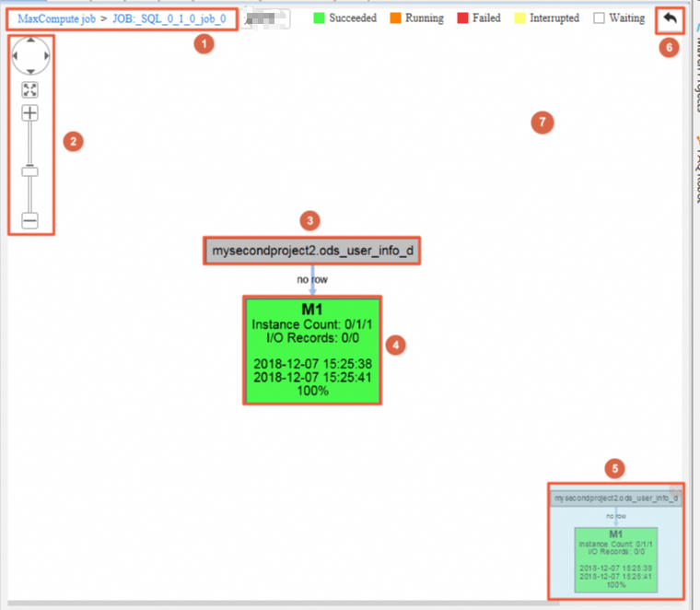The height and width of the screenshot is (610, 700).
Task: Click the 'no row' edge label
Action: click(x=312, y=279)
